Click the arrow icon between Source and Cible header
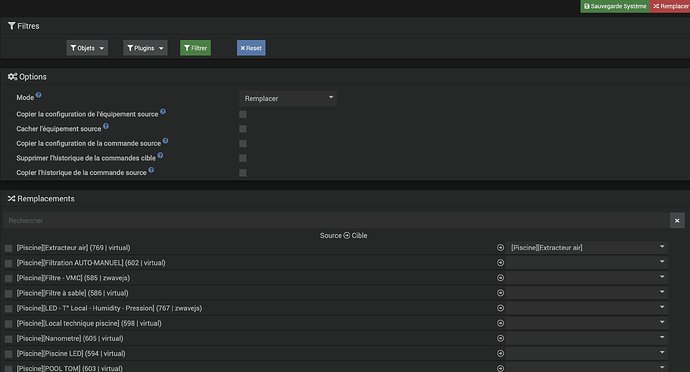 347,236
